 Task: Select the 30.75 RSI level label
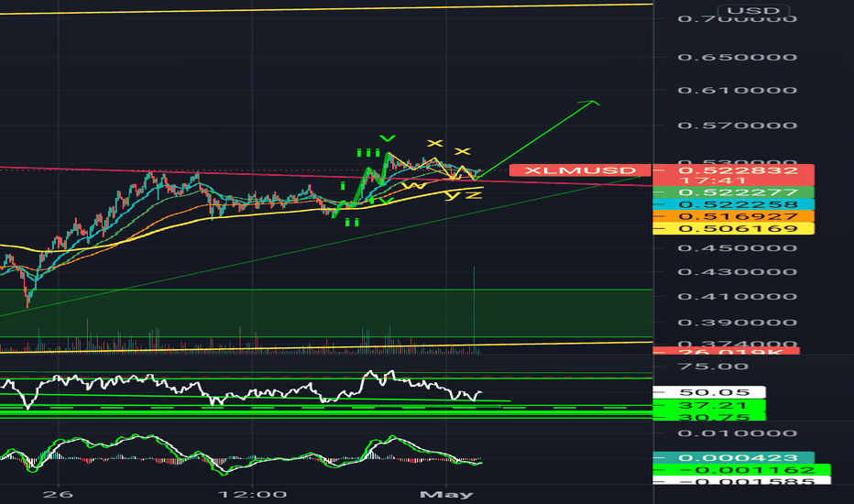click(709, 416)
